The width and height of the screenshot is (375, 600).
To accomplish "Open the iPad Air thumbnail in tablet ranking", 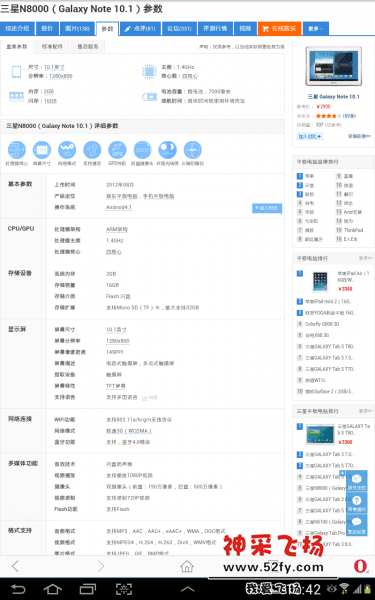I will tap(320, 282).
